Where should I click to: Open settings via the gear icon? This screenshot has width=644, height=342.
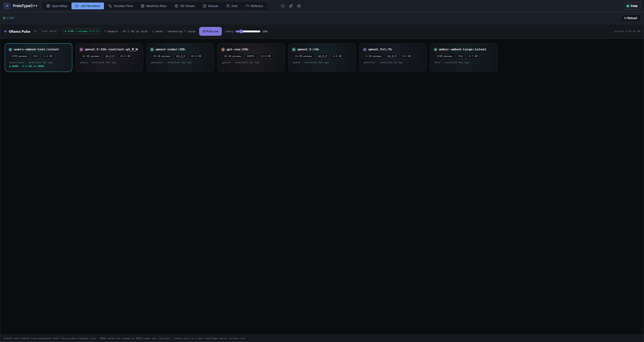(x=299, y=6)
